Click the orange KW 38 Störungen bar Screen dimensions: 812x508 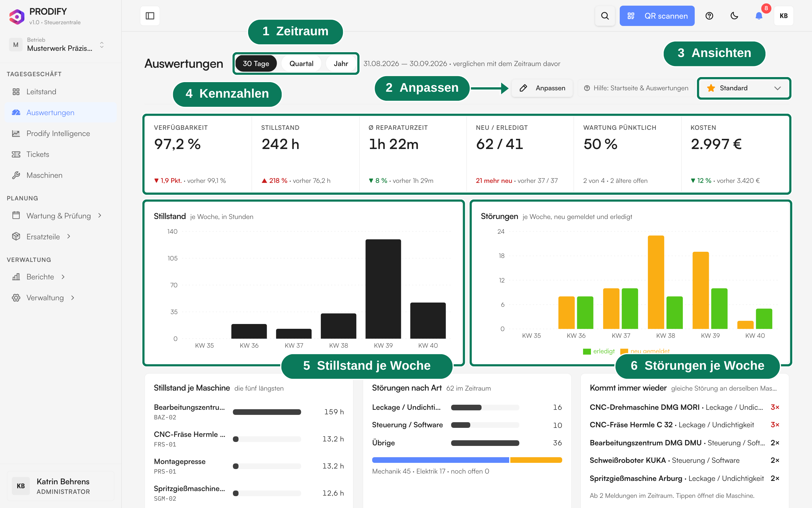656,282
